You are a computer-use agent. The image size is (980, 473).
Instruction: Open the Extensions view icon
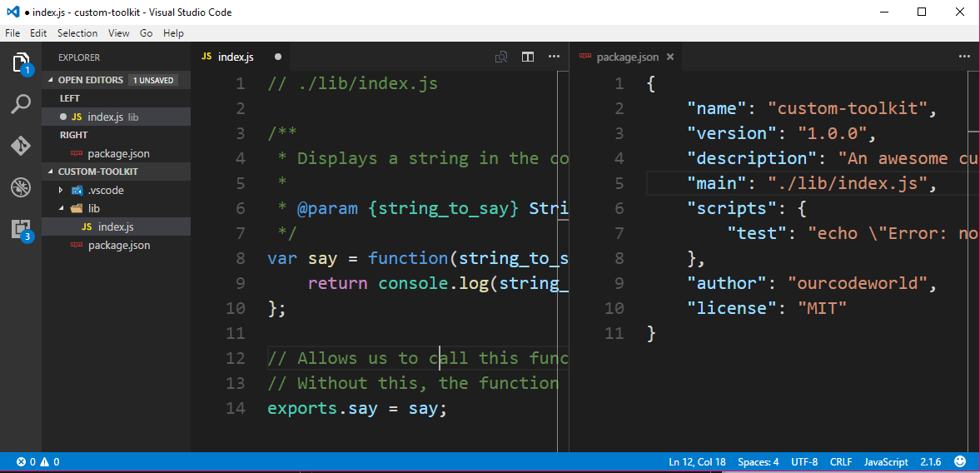coord(21,229)
